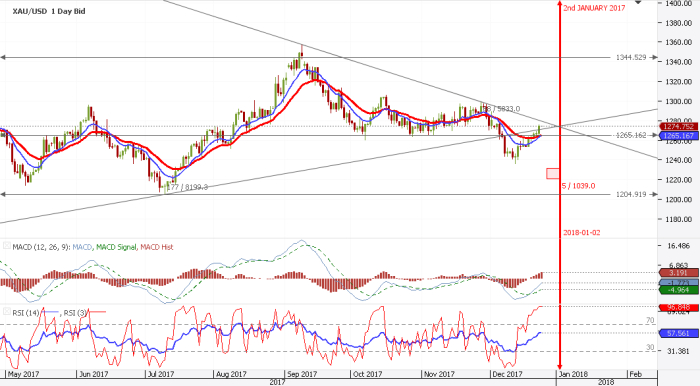Click the MACD Hist legend label
Viewport: 700px width, 386px height.
(157, 247)
